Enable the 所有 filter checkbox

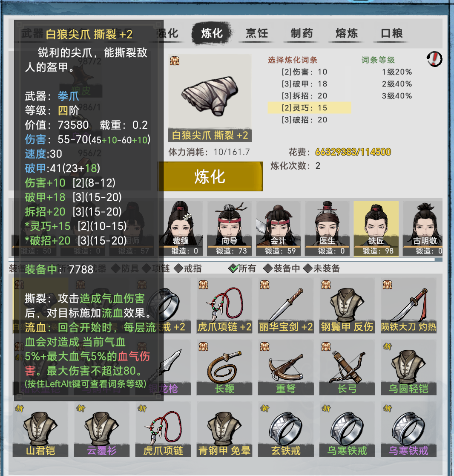242,268
